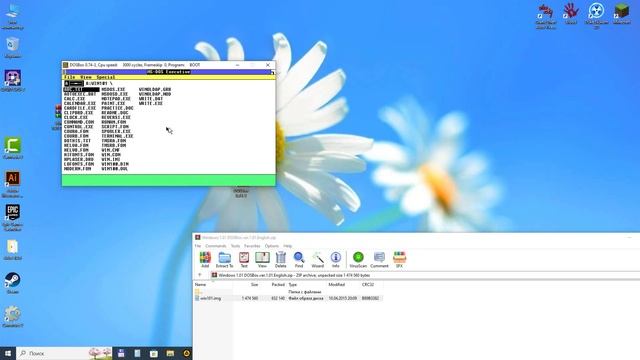
Task: Select the Adobe Illustrator desktop icon
Action: pyautogui.click(x=12, y=183)
